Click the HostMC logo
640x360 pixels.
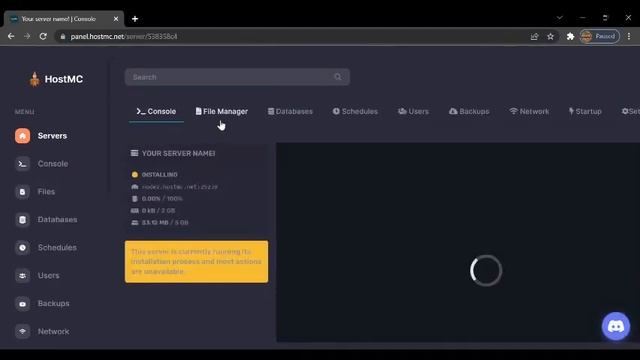56,79
